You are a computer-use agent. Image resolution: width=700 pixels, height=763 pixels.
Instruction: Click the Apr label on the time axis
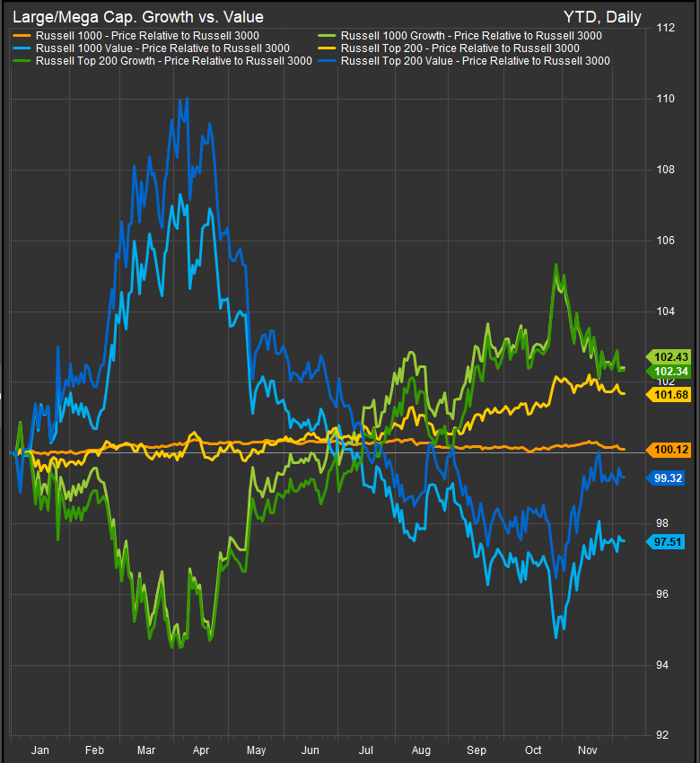(200, 749)
